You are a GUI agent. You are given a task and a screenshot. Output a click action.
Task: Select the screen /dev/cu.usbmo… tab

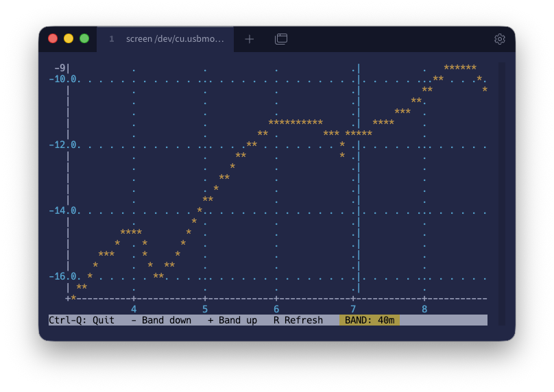coord(165,39)
